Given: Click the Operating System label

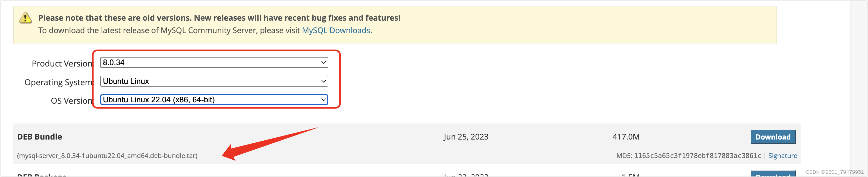Looking at the screenshot, I should (59, 83).
